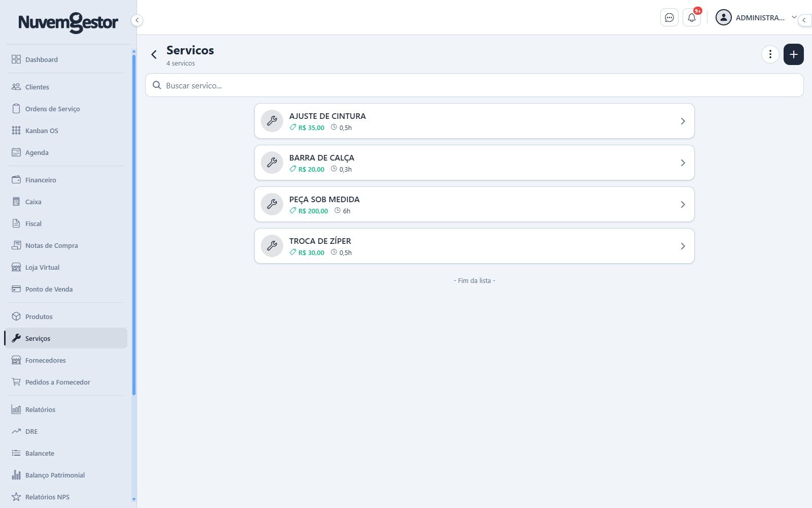The height and width of the screenshot is (508, 812).
Task: Open Relatórios menu item
Action: (x=66, y=409)
